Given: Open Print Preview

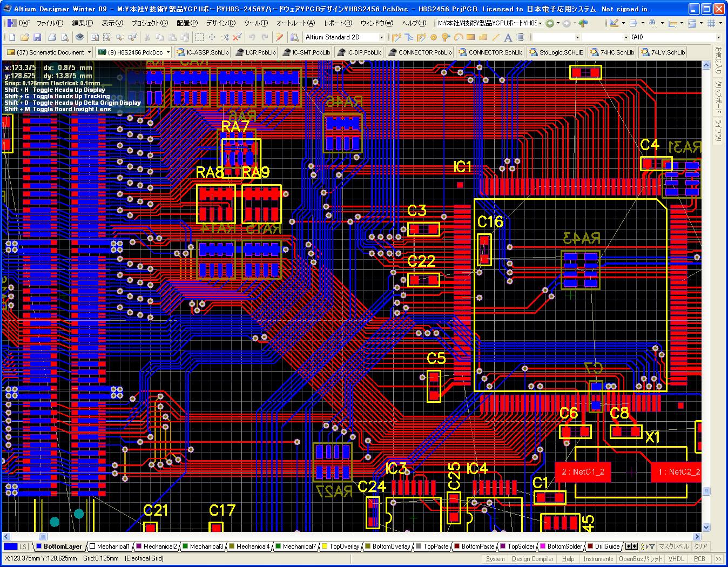Looking at the screenshot, I should [x=65, y=37].
